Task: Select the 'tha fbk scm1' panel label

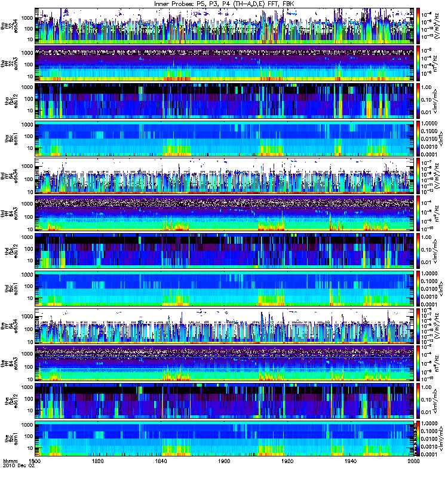Action: click(x=11, y=139)
